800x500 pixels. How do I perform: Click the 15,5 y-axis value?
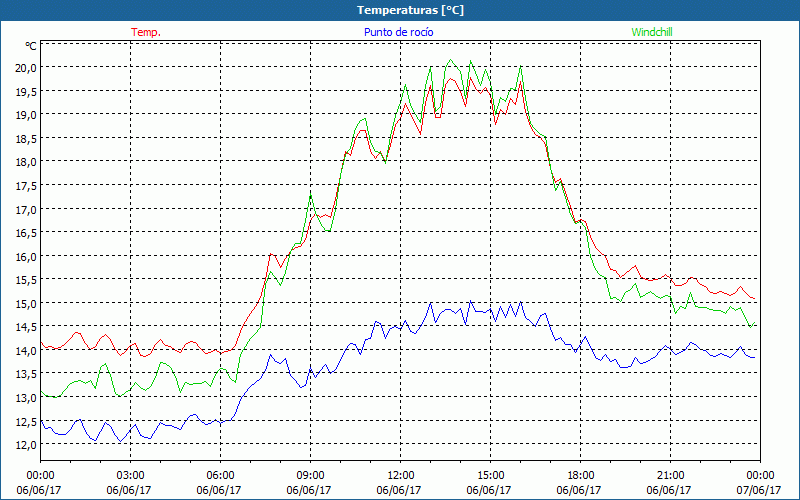26,280
